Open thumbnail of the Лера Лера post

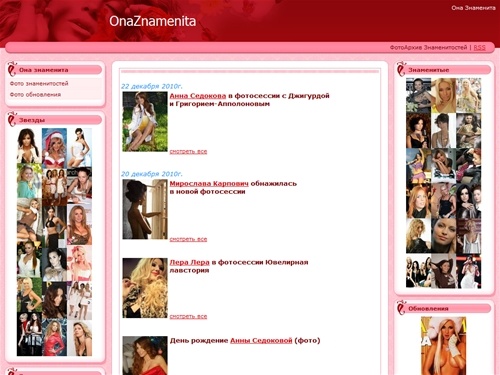coord(145,288)
